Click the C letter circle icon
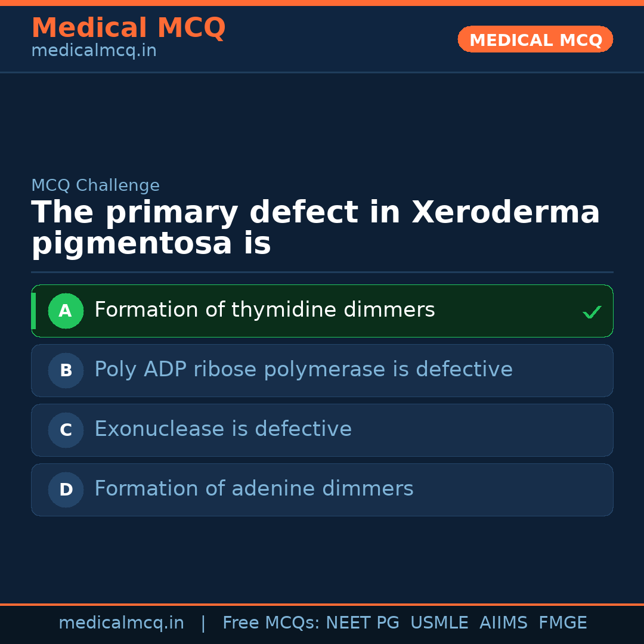The image size is (644, 644). pos(66,430)
